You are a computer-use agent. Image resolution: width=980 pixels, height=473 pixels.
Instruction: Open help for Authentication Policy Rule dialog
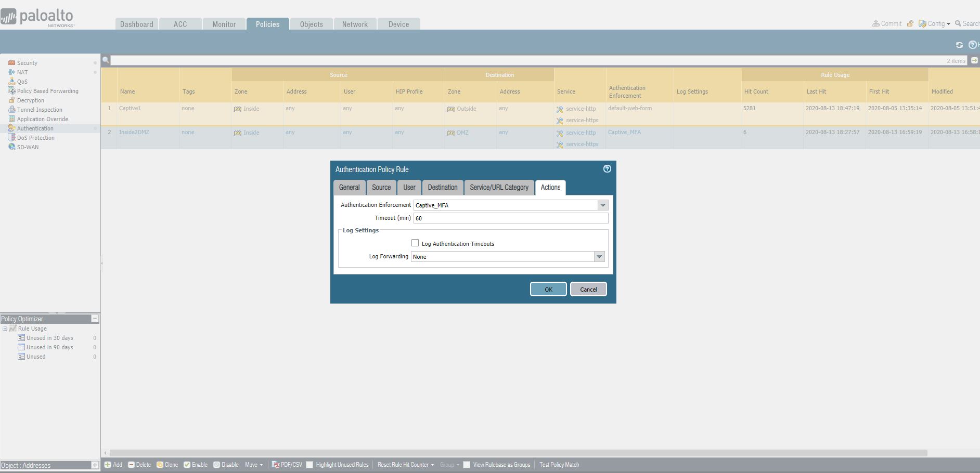click(607, 169)
